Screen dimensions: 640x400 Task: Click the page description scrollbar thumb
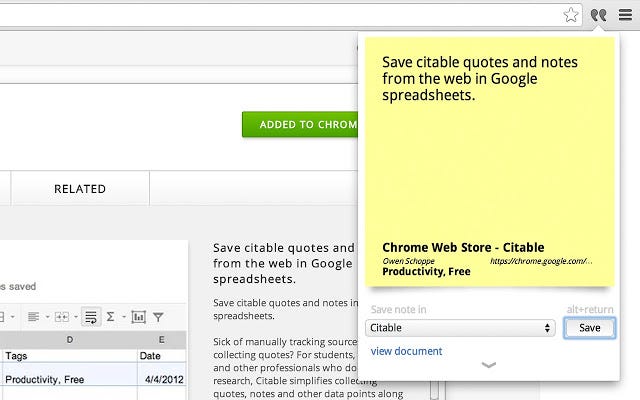click(435, 390)
